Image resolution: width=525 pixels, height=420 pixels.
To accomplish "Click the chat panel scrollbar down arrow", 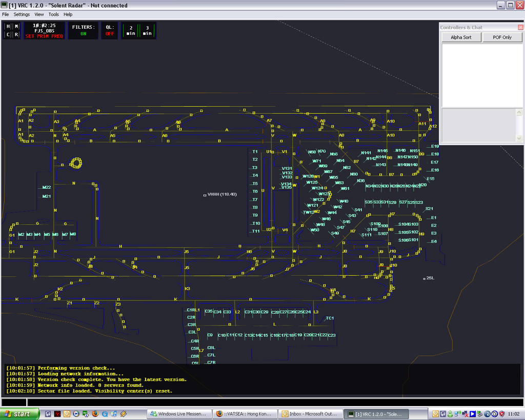I will click(x=519, y=138).
